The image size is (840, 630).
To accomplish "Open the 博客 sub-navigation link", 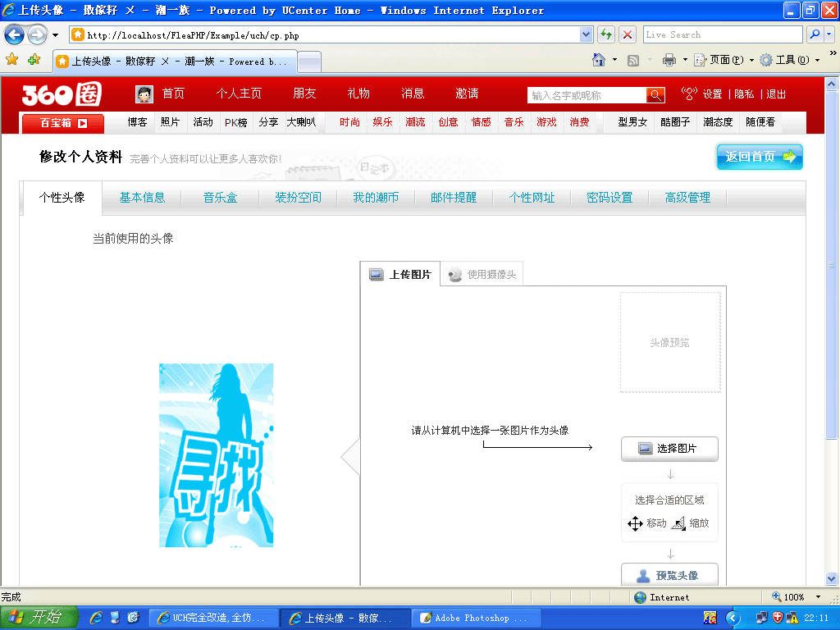I will pos(137,122).
